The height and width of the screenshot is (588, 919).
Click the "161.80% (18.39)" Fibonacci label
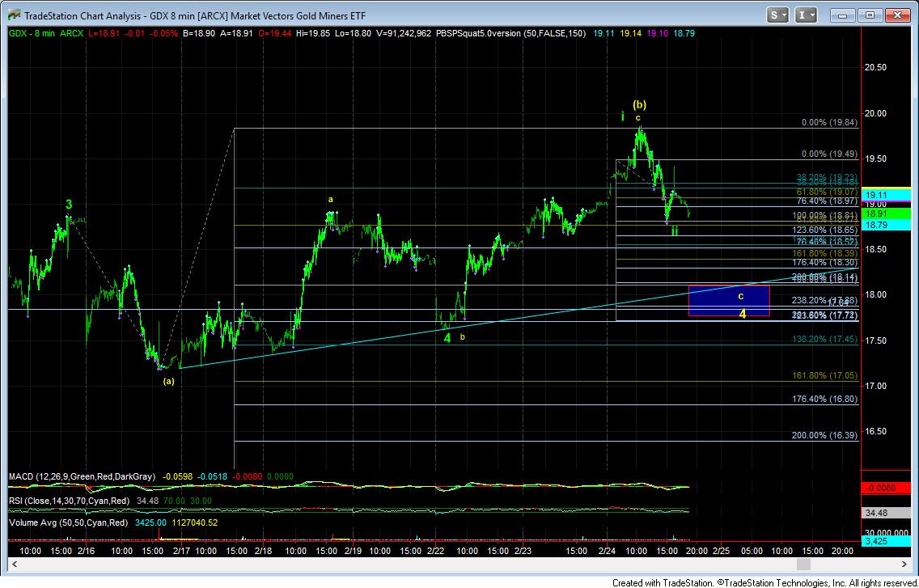pyautogui.click(x=825, y=253)
